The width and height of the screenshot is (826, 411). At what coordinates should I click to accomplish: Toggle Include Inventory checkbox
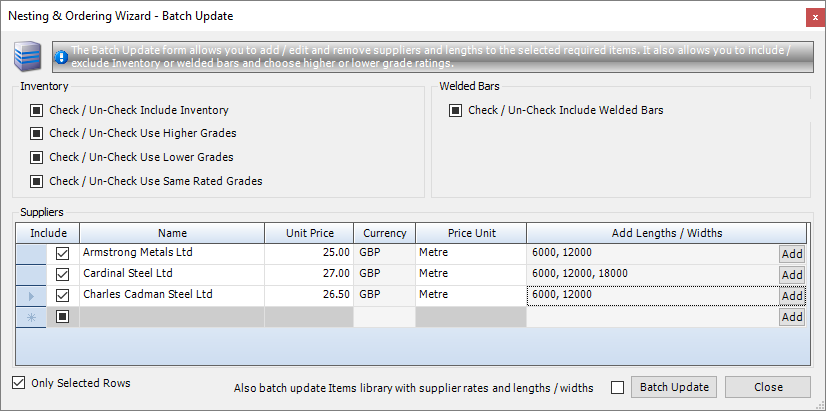click(37, 111)
